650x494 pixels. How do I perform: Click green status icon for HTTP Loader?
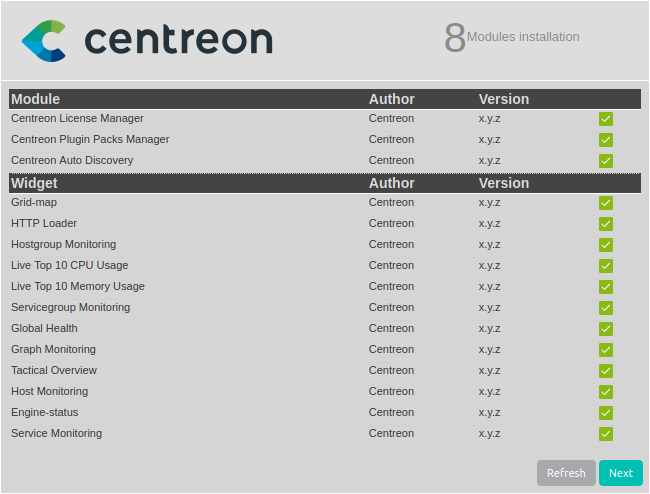[606, 224]
